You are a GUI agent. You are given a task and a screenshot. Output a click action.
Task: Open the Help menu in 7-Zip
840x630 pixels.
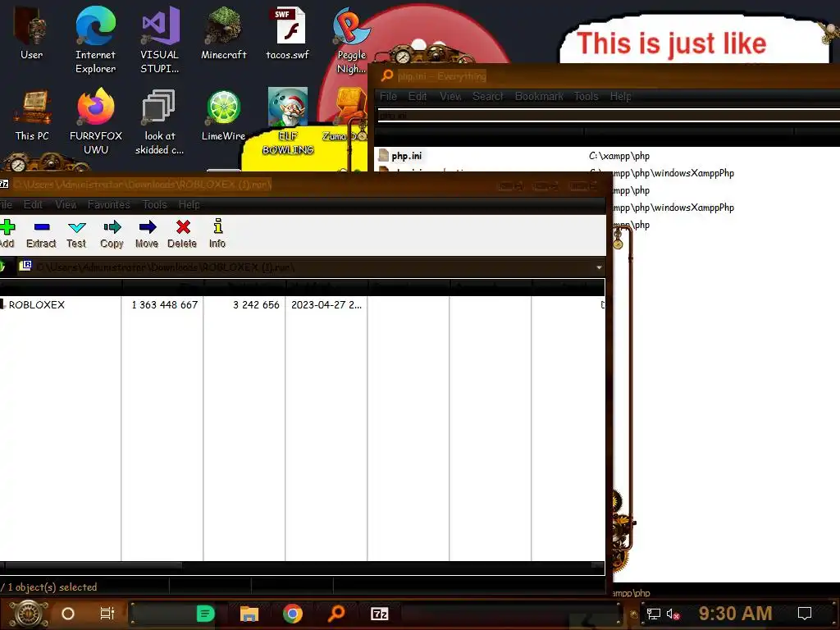189,204
